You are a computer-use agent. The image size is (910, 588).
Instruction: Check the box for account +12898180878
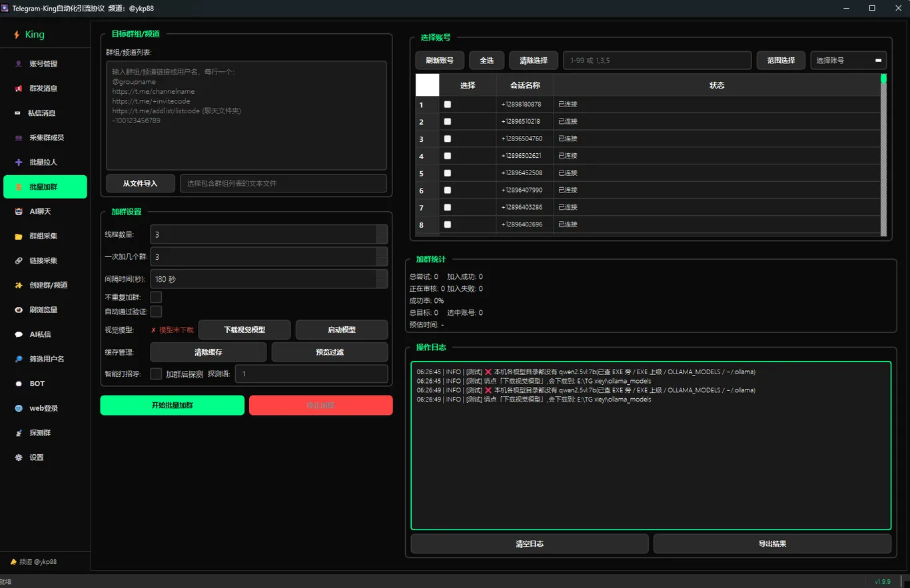pyautogui.click(x=448, y=105)
